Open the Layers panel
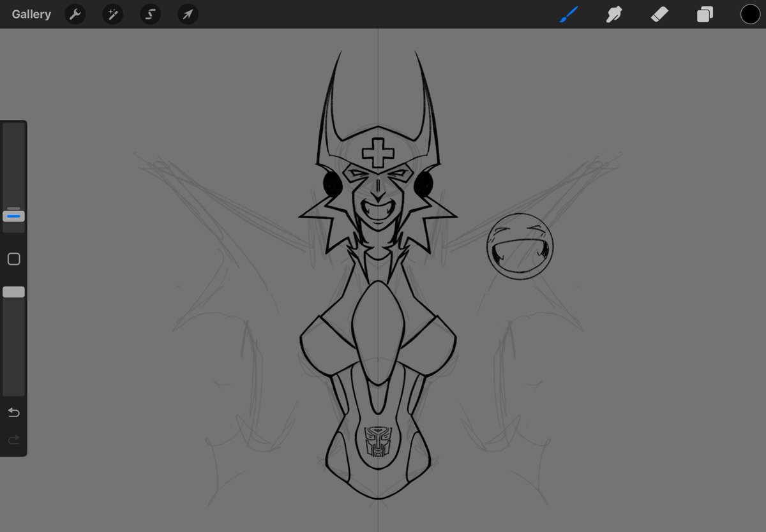 click(x=705, y=14)
